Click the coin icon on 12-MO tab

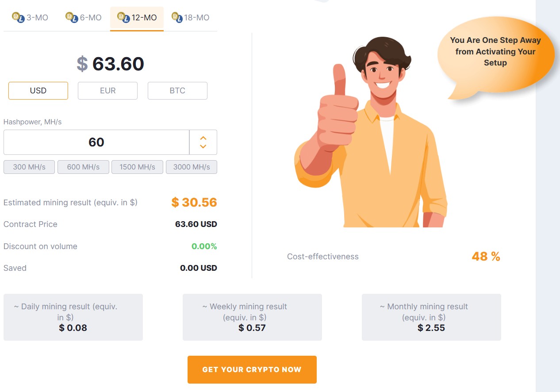[x=123, y=18]
